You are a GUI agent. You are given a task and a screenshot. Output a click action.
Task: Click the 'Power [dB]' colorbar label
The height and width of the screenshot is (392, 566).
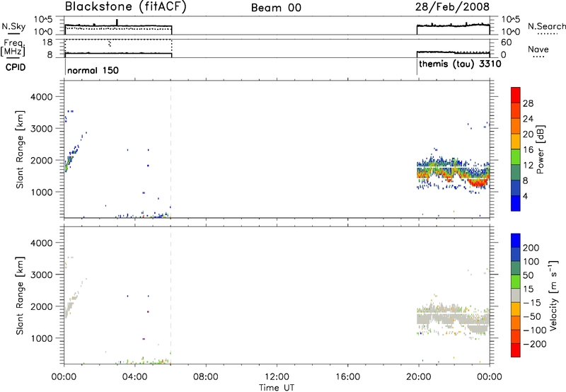(x=540, y=149)
